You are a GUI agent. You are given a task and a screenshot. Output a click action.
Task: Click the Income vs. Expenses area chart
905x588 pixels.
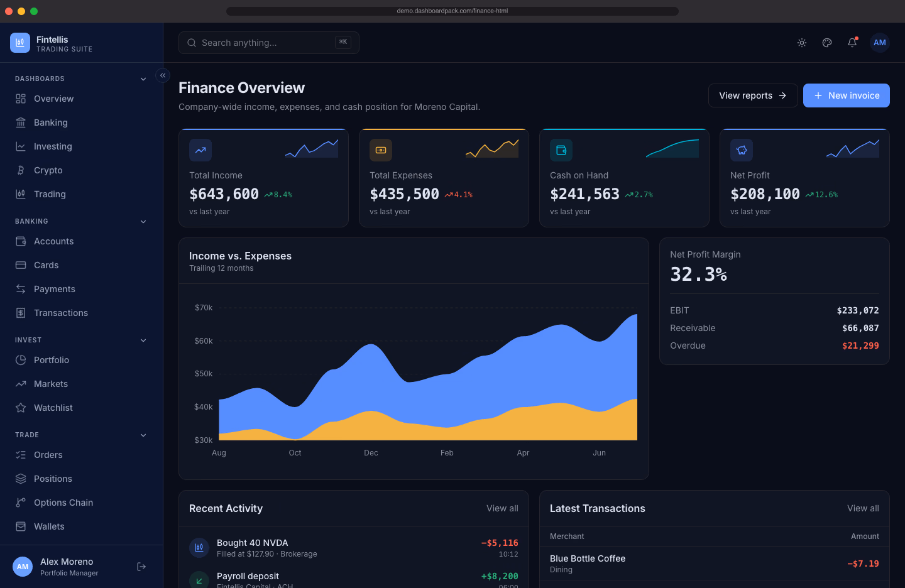coord(427,377)
